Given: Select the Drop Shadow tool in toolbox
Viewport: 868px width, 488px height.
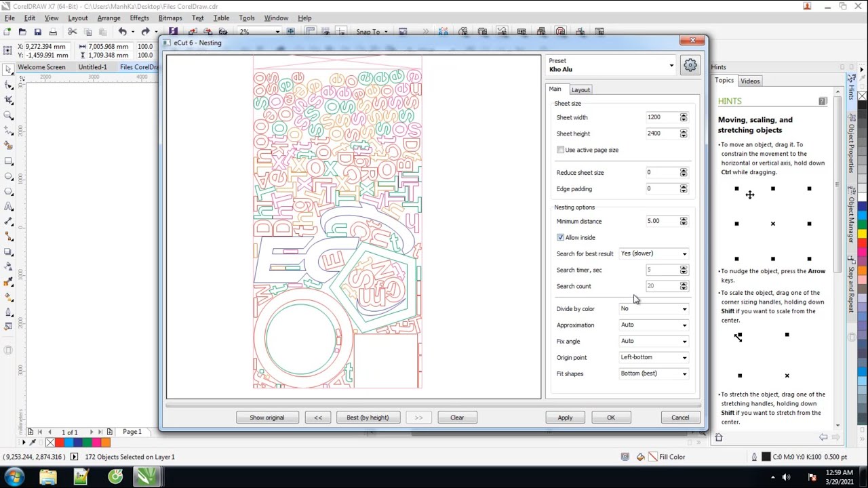Looking at the screenshot, I should [x=8, y=252].
